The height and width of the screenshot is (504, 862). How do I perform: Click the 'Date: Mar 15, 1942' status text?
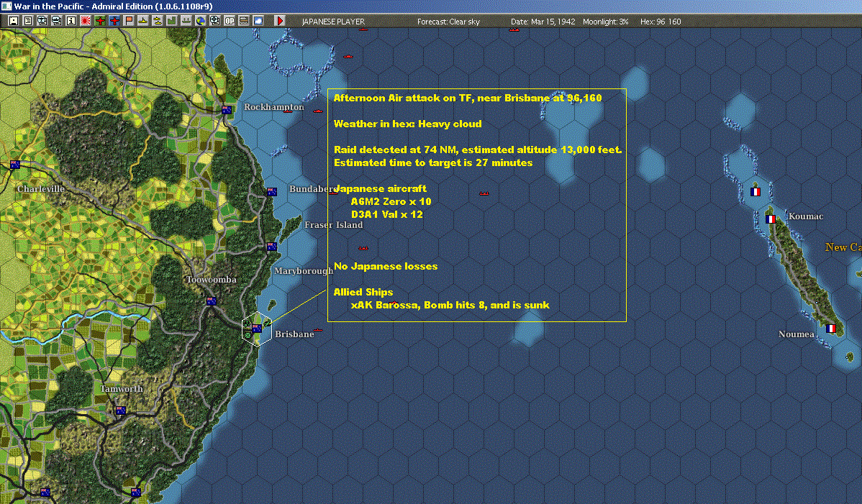click(543, 22)
